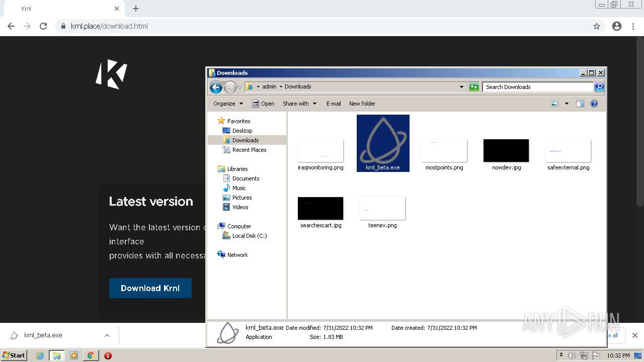This screenshot has width=644, height=362.
Task: Click the Krnl logo on webpage
Action: click(111, 74)
